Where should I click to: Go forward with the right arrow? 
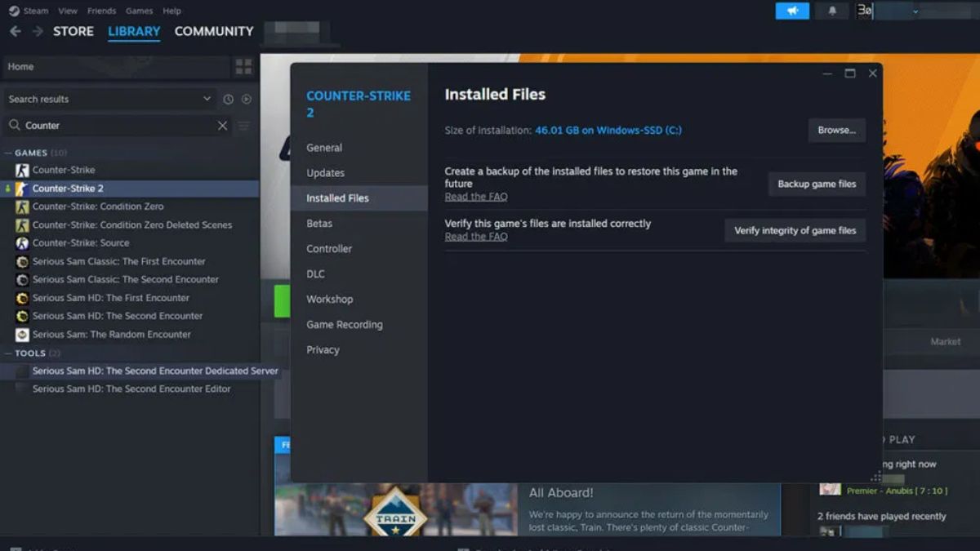point(38,31)
